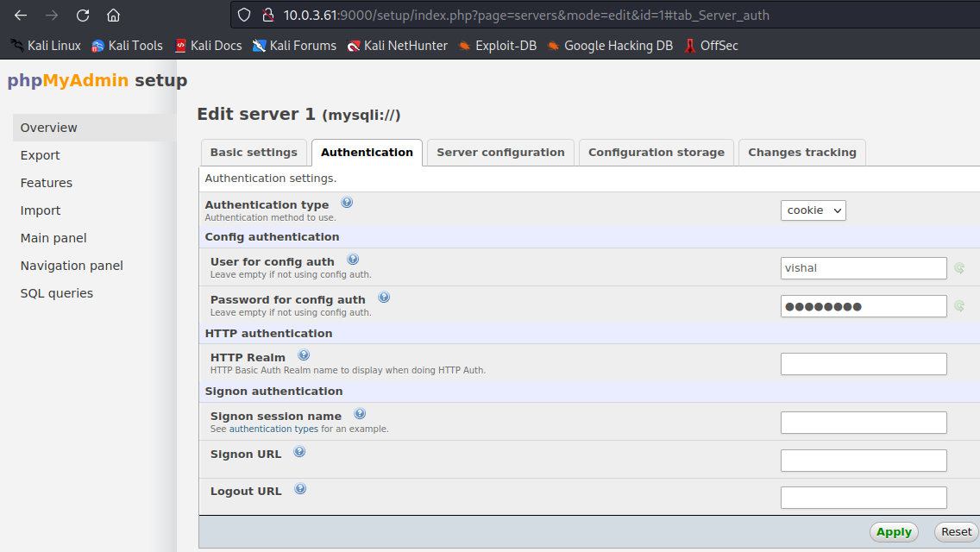Open the Signon session name help icon
The image size is (980, 552).
360,413
